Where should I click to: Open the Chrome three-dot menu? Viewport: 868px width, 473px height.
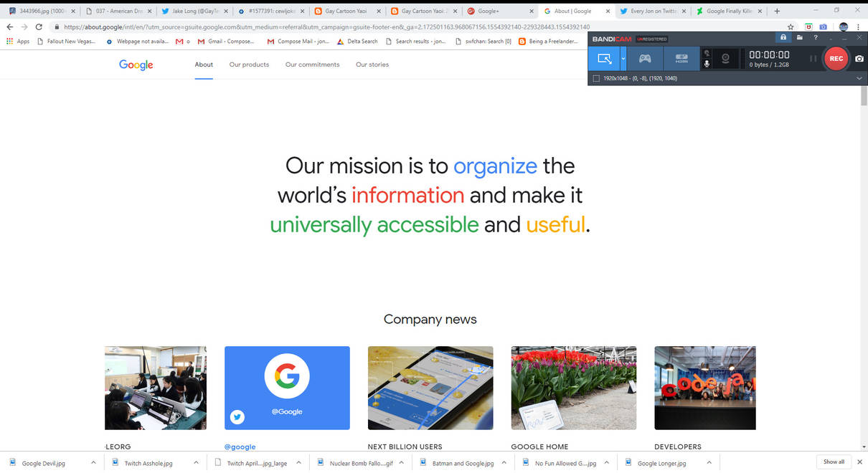pyautogui.click(x=858, y=27)
